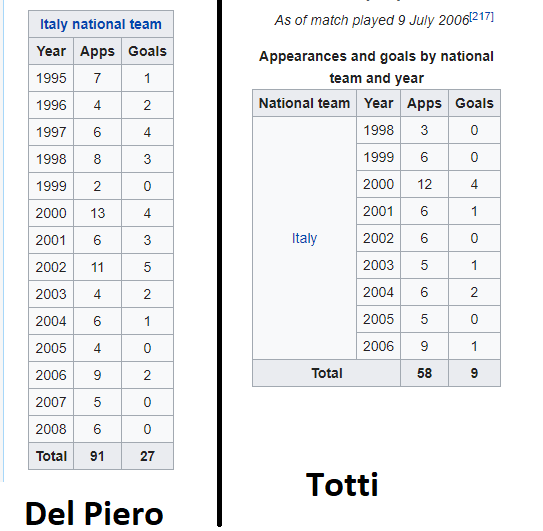Select the Year header in Del Piero's table
The width and height of the screenshot is (543, 531).
(x=51, y=51)
